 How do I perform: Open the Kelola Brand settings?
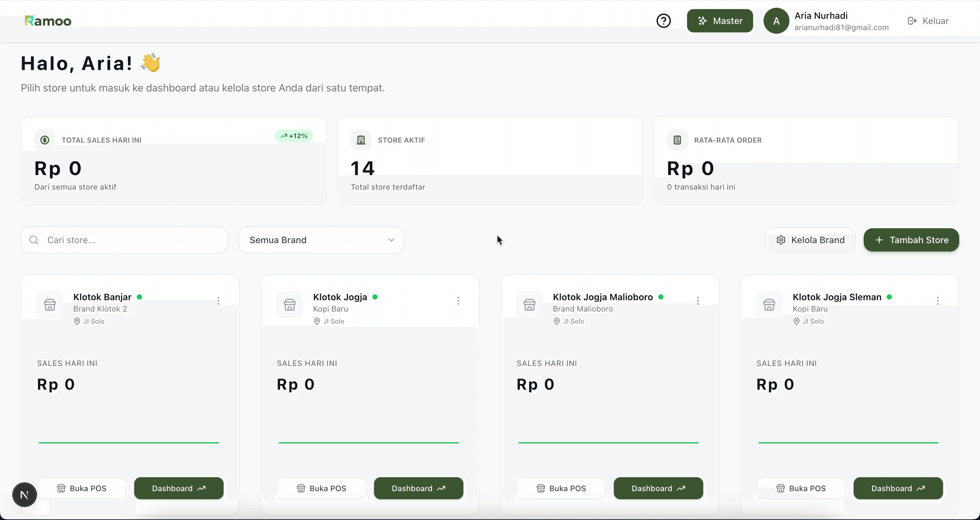(810, 240)
